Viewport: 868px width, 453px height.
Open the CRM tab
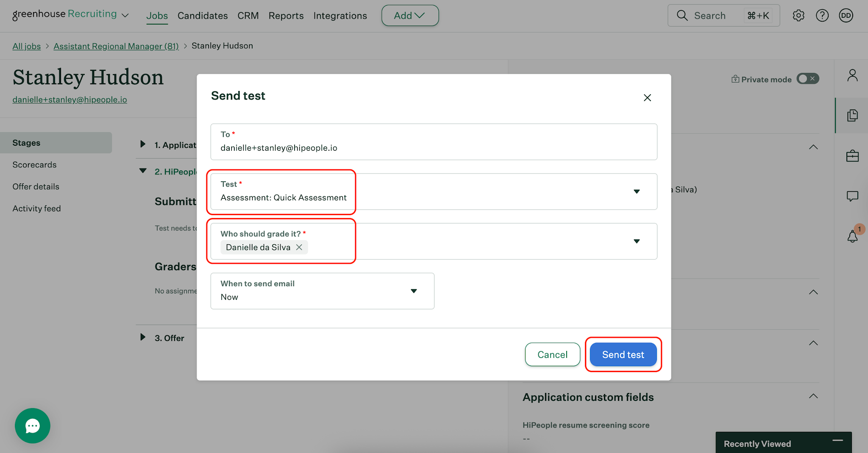point(248,16)
